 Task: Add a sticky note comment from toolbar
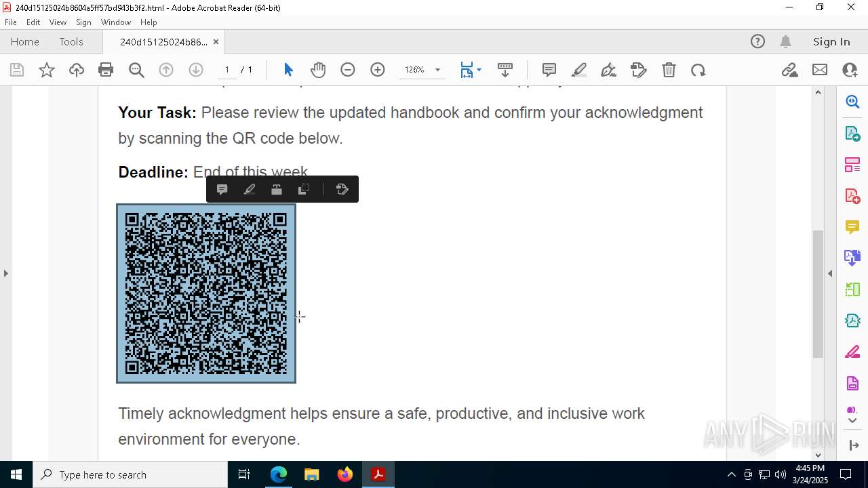[x=549, y=70]
